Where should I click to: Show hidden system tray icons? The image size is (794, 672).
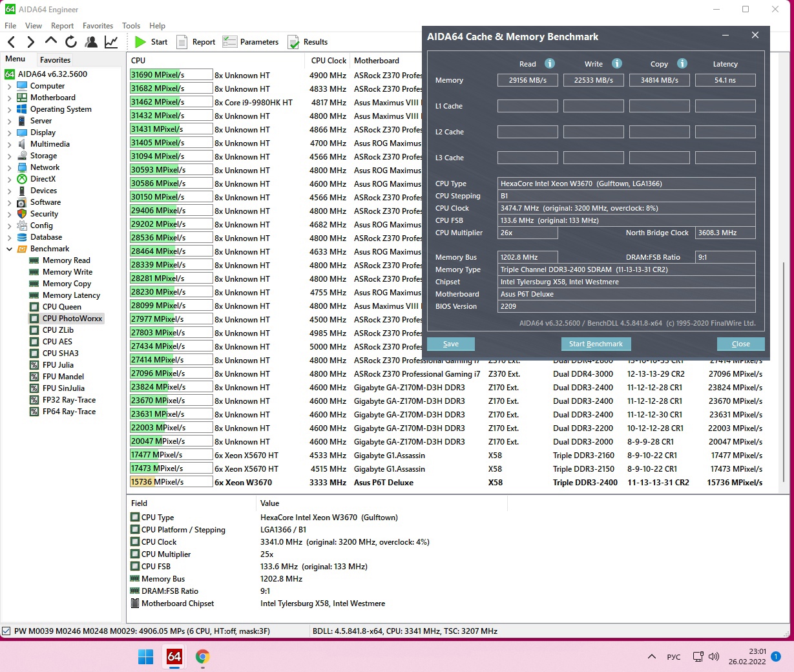coord(651,656)
